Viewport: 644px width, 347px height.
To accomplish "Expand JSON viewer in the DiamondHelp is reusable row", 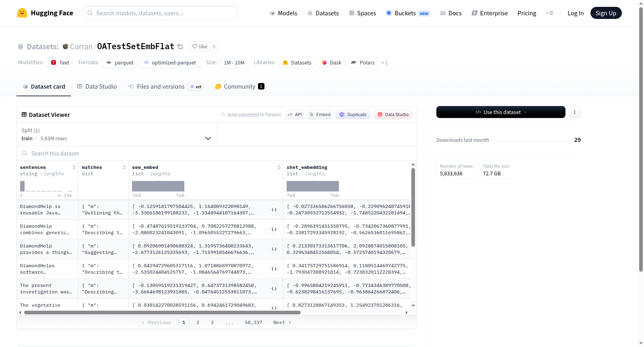I will tap(274, 210).
